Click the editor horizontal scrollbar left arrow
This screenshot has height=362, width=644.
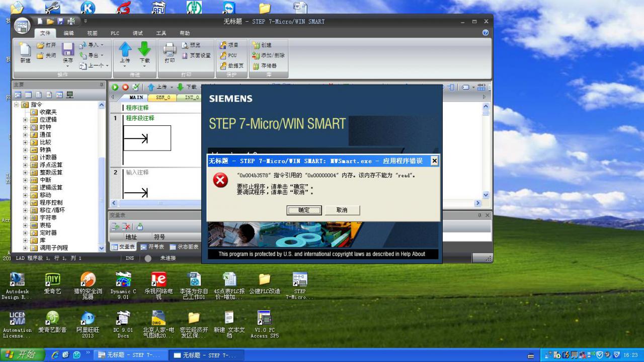coord(114,203)
